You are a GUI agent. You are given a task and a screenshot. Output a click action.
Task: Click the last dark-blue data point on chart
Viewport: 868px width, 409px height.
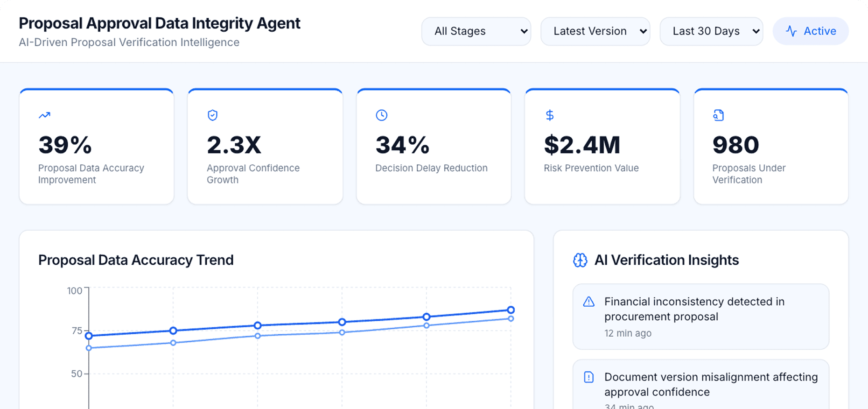point(511,310)
